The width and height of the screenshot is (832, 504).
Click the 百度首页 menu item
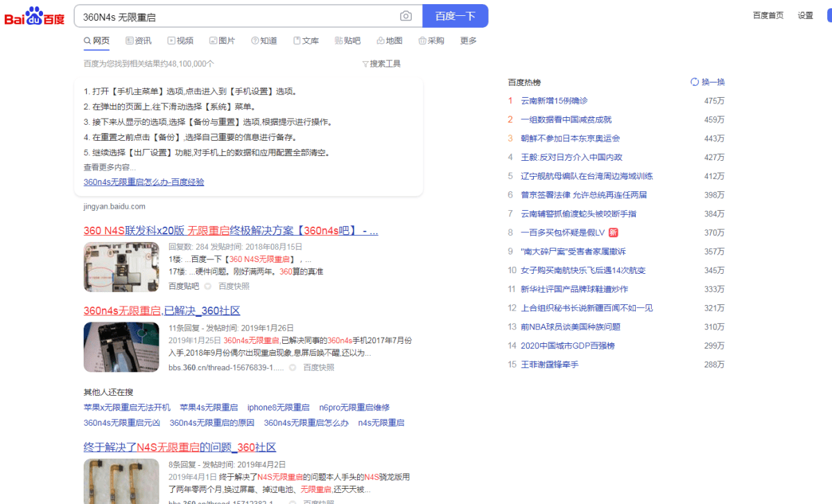click(x=768, y=15)
